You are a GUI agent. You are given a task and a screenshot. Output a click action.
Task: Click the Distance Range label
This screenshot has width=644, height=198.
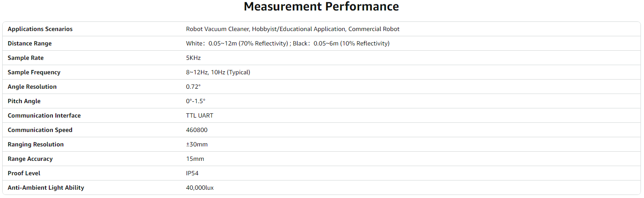(30, 44)
